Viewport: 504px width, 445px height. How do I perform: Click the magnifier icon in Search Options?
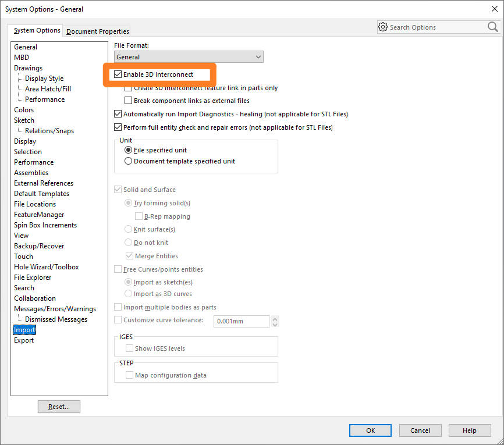[x=492, y=27]
